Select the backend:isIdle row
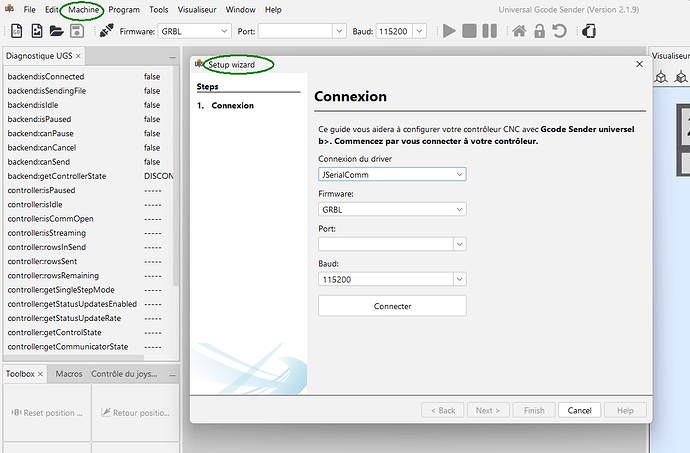Screen dimensions: 690x453 pos(88,105)
